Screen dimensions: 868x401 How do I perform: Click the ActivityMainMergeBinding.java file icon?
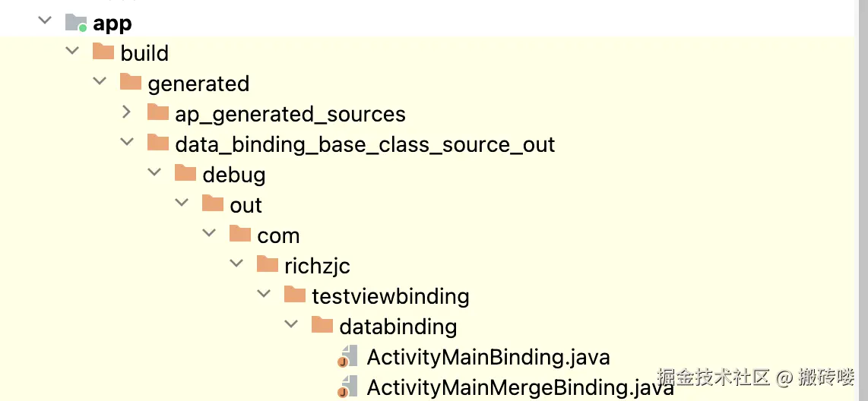348,387
